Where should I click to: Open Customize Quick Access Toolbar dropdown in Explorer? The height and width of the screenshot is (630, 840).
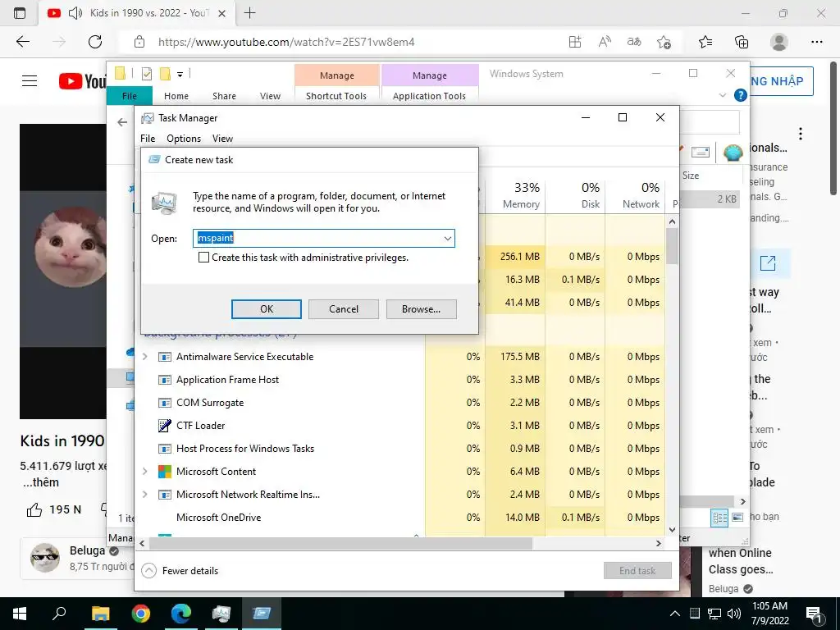point(180,75)
